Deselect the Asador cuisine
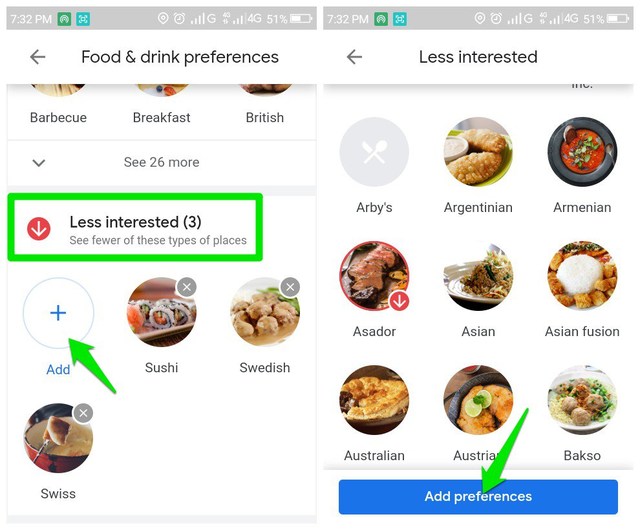The image size is (640, 530). [374, 276]
